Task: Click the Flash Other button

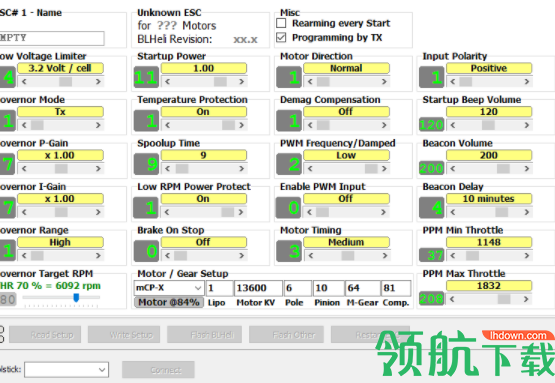Action: point(286,335)
